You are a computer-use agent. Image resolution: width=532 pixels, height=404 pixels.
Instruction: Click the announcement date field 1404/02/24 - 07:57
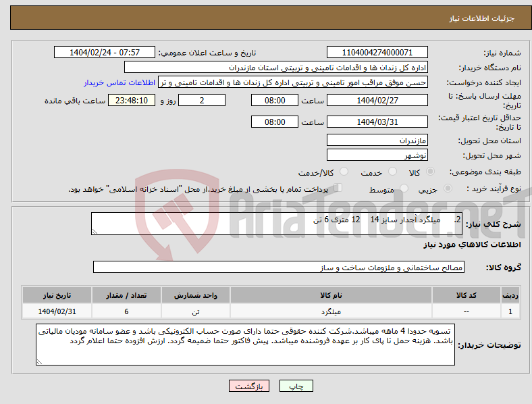[105, 52]
